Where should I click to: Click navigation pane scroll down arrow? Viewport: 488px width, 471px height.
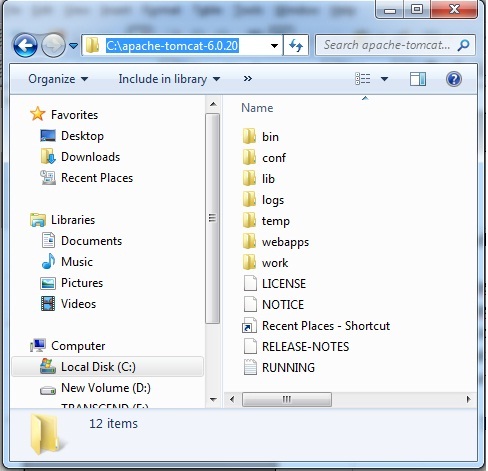(213, 399)
